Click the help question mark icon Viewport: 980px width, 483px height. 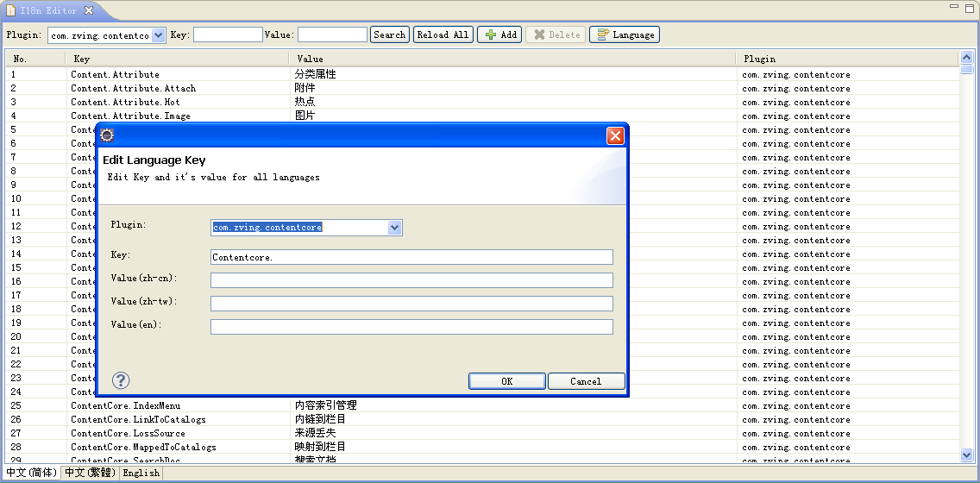(x=121, y=380)
